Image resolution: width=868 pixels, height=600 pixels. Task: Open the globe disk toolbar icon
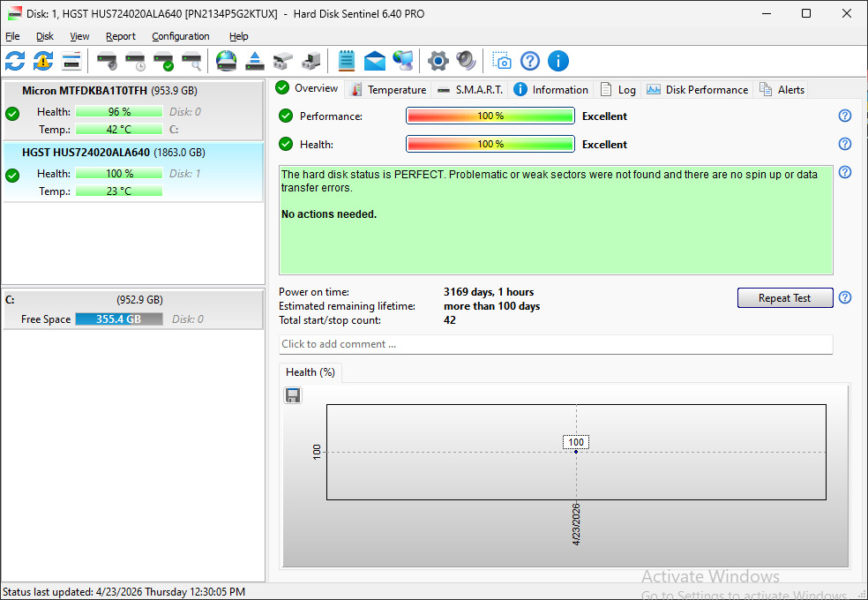227,61
